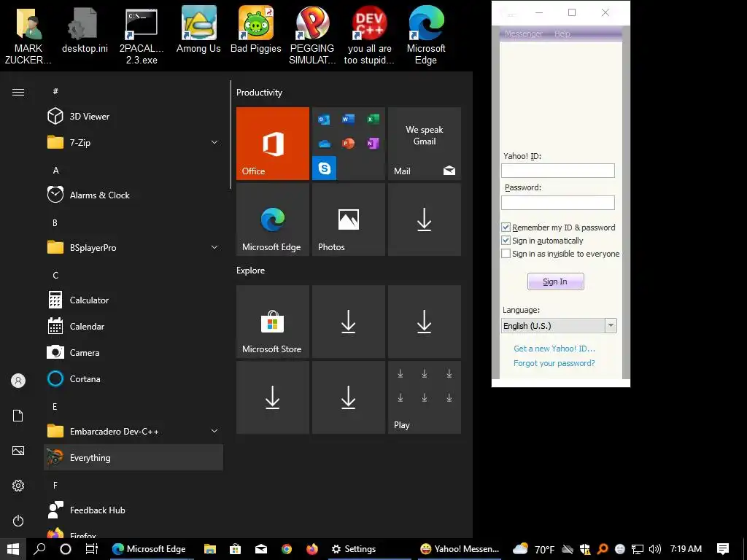Click the Sign In button
This screenshot has height=560, width=747.
point(555,281)
